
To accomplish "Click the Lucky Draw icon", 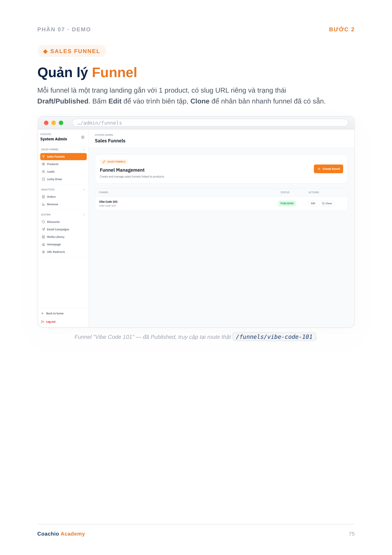I will (43, 179).
